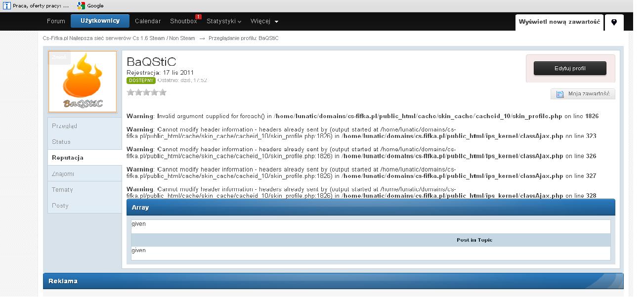
Task: Click the Zmień label on the avatar
Action: [x=59, y=57]
